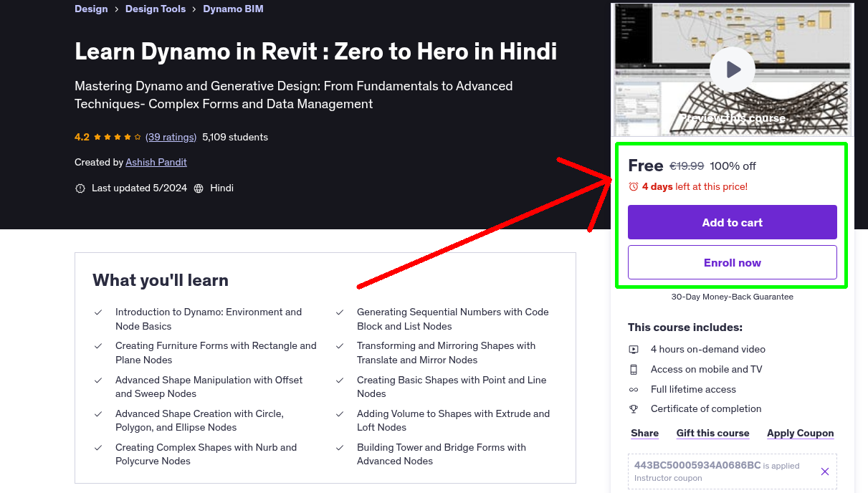The width and height of the screenshot is (868, 493).
Task: Click the Enroll now button
Action: click(x=733, y=262)
